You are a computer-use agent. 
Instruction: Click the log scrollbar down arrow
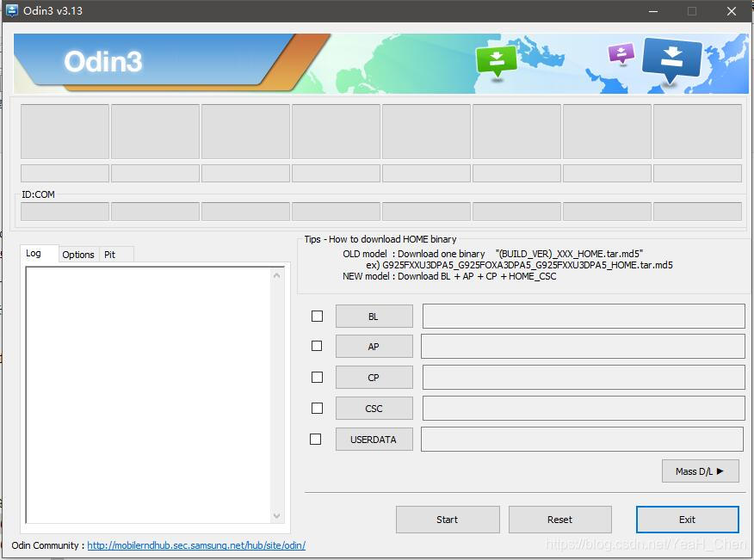(276, 516)
